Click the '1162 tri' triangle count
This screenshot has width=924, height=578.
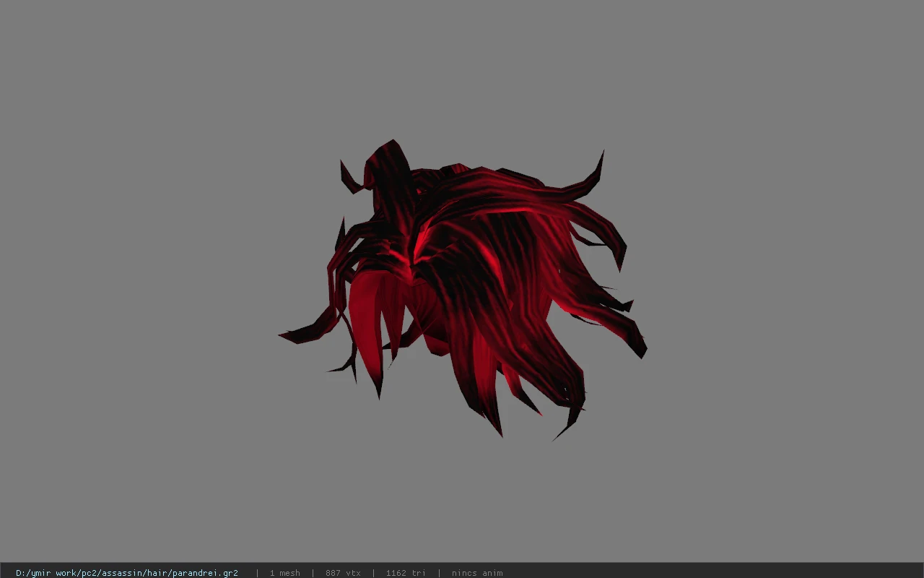pyautogui.click(x=406, y=573)
